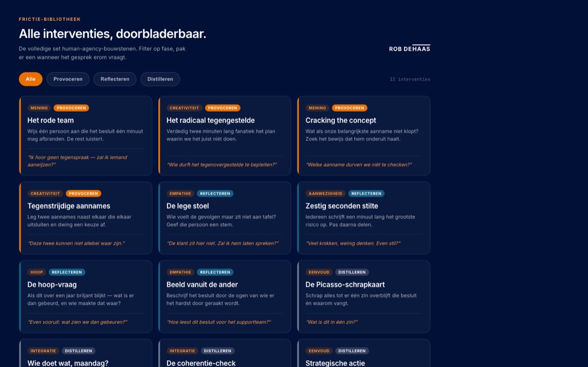The height and width of the screenshot is (367, 588).
Task: Click the Strategische actie title
Action: click(335, 363)
